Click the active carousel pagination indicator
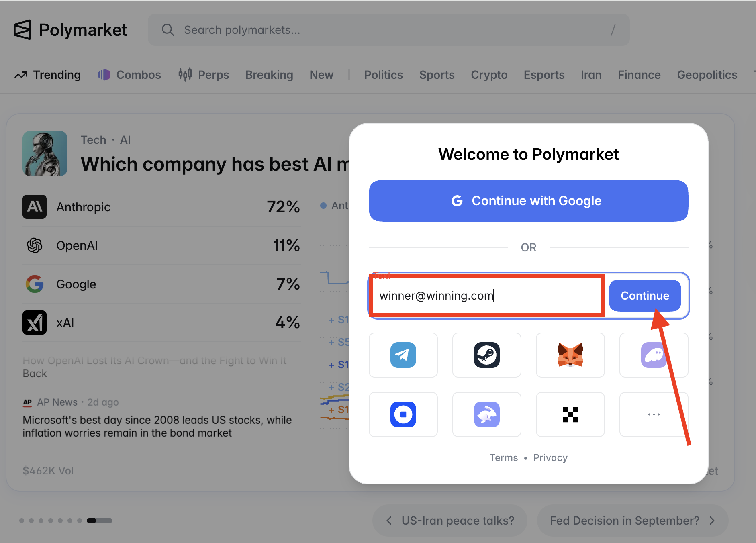This screenshot has height=543, width=756. point(100,521)
